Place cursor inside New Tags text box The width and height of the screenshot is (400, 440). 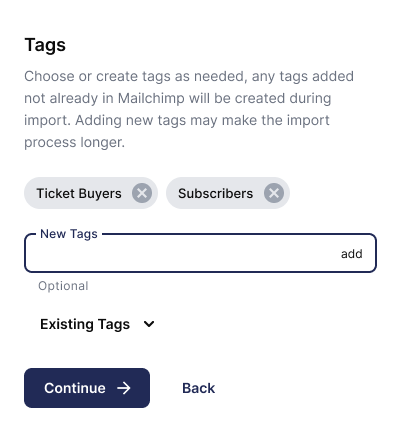coord(180,253)
